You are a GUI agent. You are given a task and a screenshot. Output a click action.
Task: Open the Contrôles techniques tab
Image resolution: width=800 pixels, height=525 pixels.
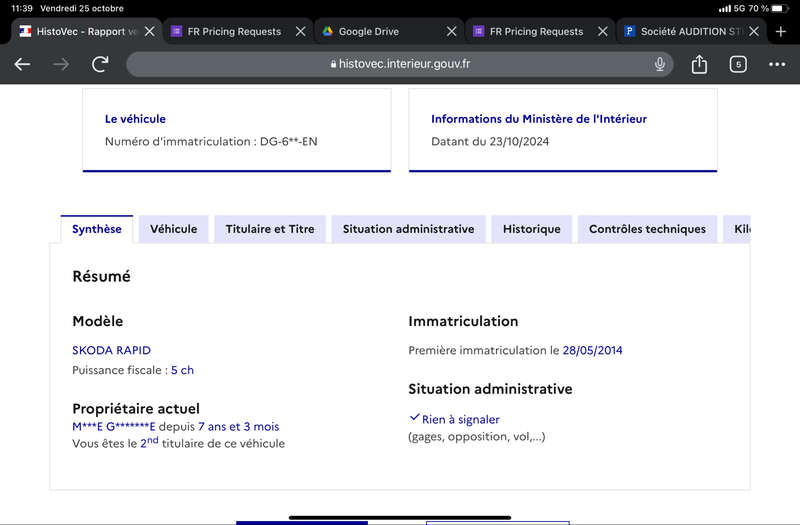[647, 229]
